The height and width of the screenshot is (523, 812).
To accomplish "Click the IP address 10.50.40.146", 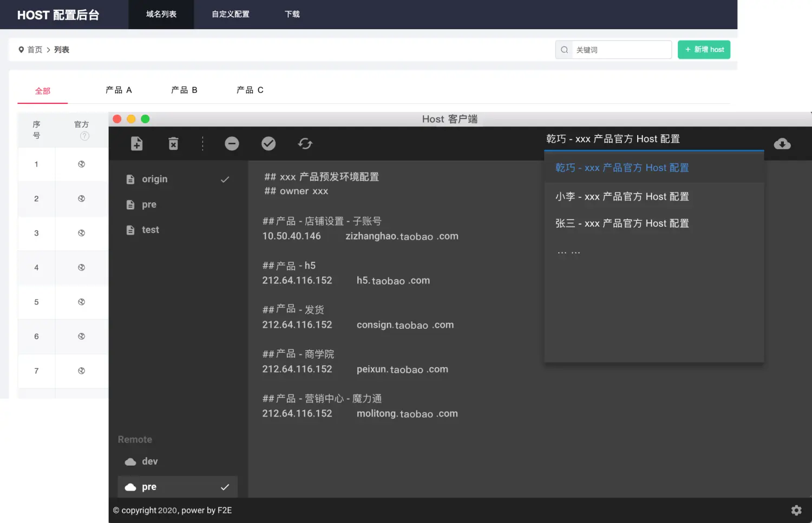I will coord(291,236).
